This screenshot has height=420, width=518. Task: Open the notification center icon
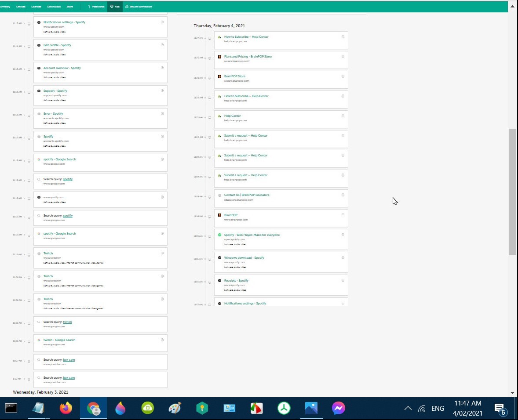pos(500,409)
